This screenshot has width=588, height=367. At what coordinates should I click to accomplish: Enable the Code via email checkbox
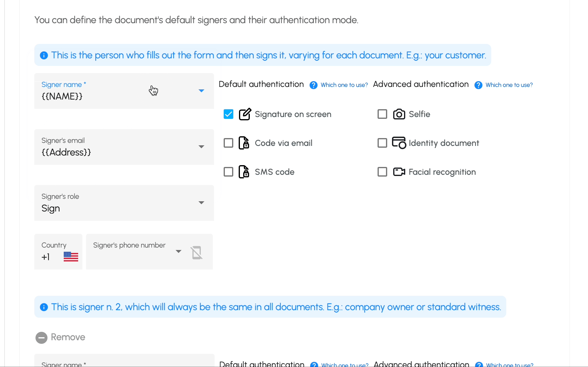228,143
